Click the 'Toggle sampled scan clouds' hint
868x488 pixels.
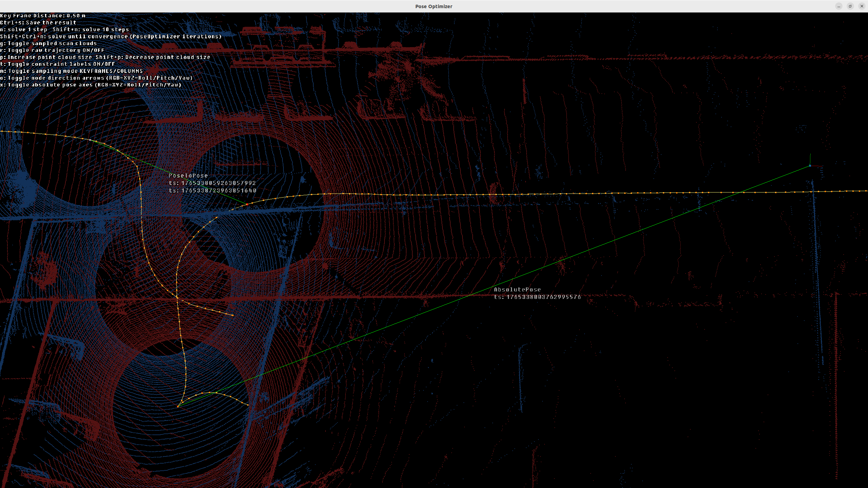(x=48, y=43)
